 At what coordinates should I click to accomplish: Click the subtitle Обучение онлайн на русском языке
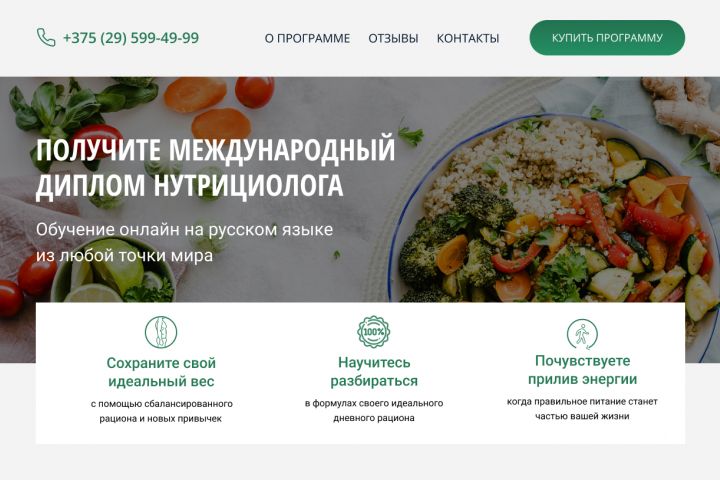185,229
